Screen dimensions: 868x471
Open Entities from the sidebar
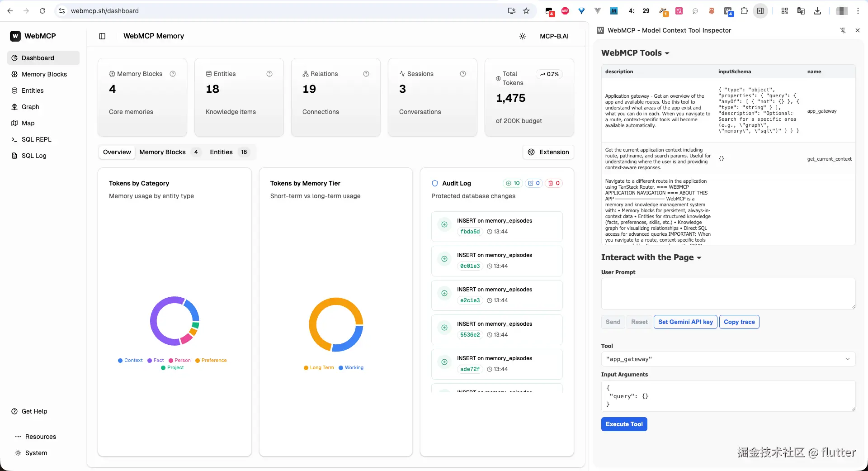pos(32,90)
